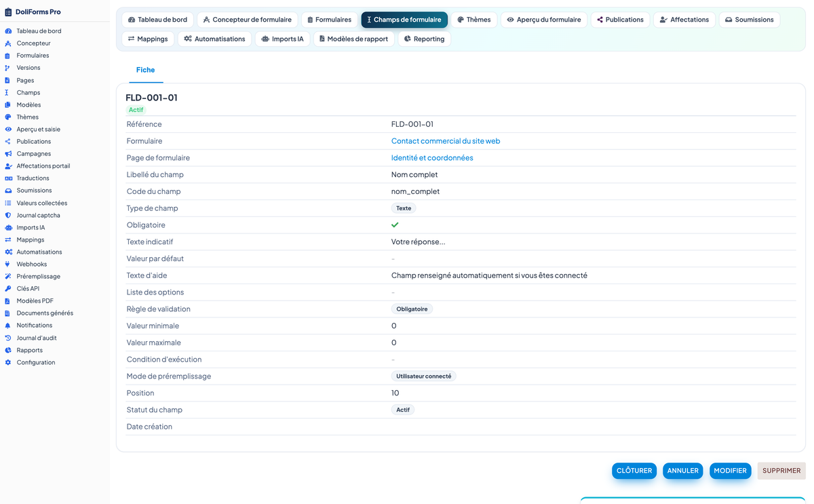
Task: Click the Aperçu et saisie eye icon
Action: [x=8, y=129]
